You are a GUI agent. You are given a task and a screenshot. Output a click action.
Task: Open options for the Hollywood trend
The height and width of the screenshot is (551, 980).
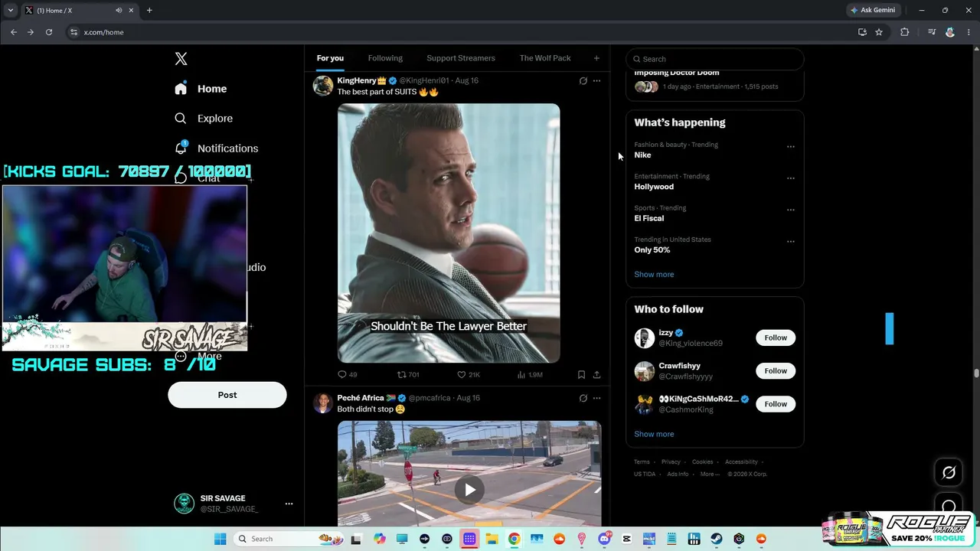point(791,178)
